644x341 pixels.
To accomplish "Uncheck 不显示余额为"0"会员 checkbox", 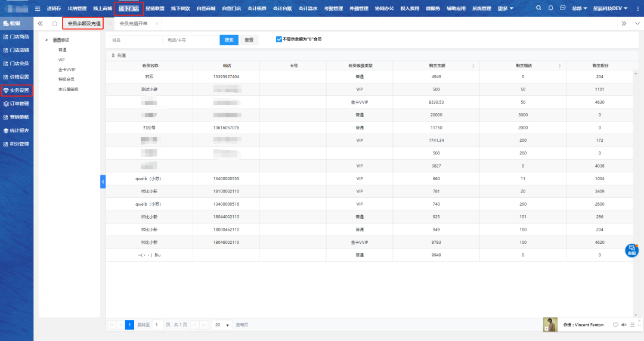I will point(279,39).
